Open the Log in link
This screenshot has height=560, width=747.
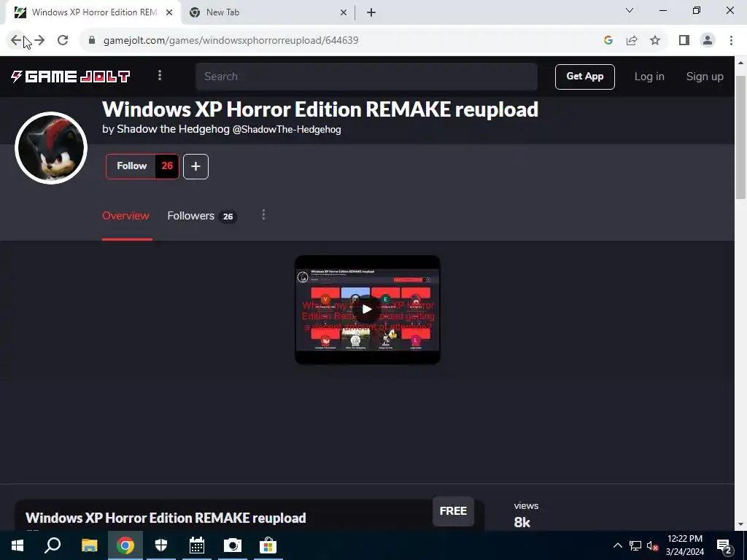(x=649, y=77)
